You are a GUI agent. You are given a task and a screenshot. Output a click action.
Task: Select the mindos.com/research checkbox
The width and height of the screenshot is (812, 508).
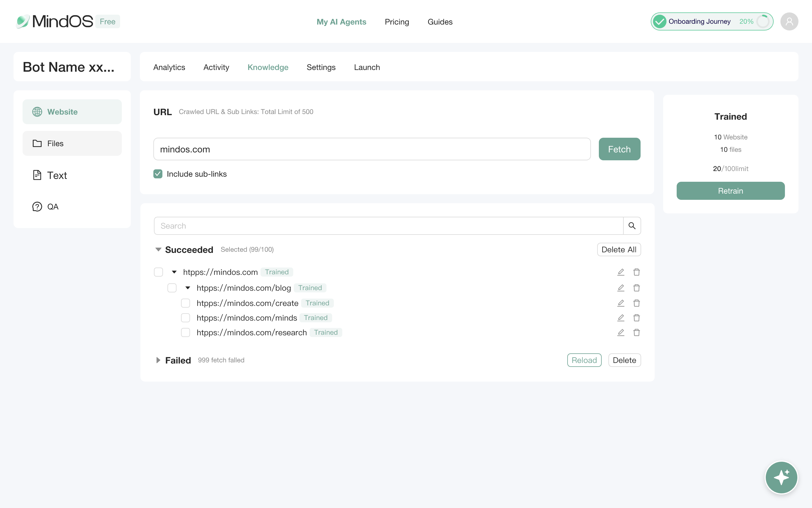(186, 333)
